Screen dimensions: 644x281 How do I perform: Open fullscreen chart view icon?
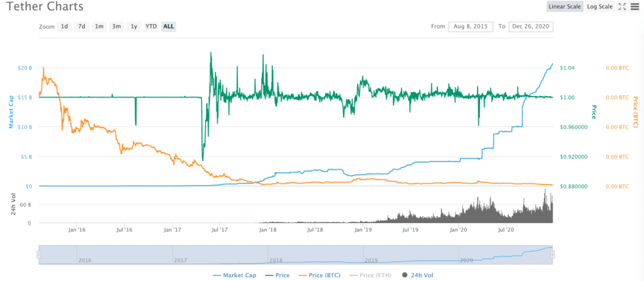[x=622, y=7]
